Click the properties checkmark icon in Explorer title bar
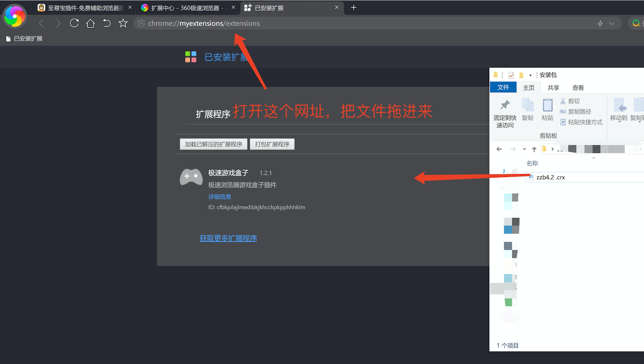This screenshot has width=644, height=364. (511, 75)
